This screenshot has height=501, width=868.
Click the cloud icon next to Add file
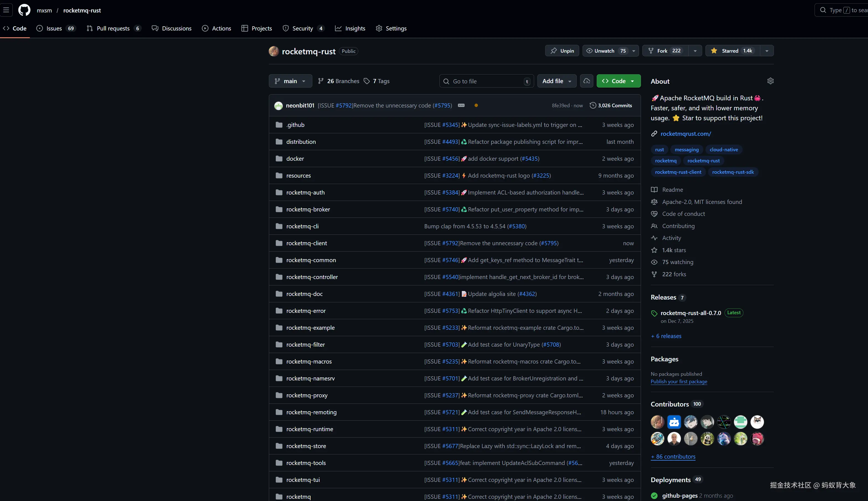(587, 81)
